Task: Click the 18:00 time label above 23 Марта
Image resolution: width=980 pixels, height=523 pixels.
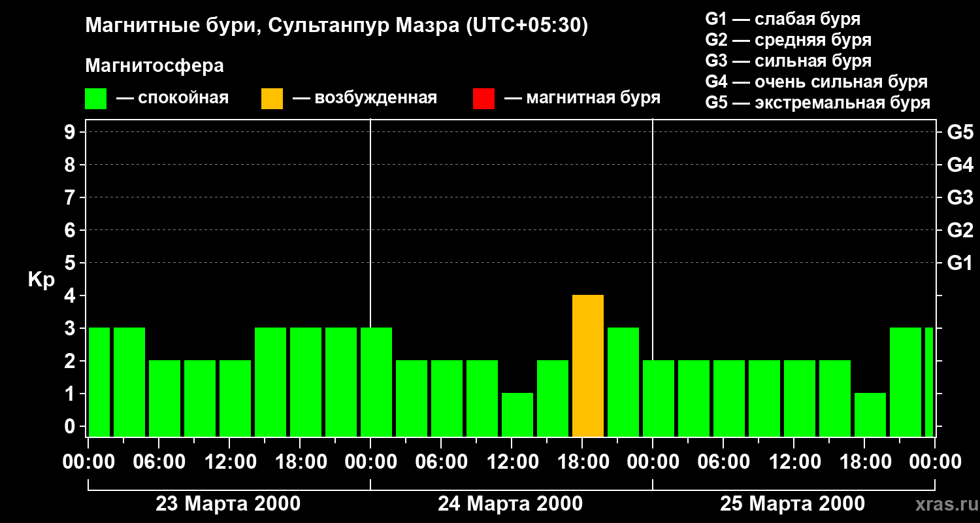Action: (x=300, y=462)
